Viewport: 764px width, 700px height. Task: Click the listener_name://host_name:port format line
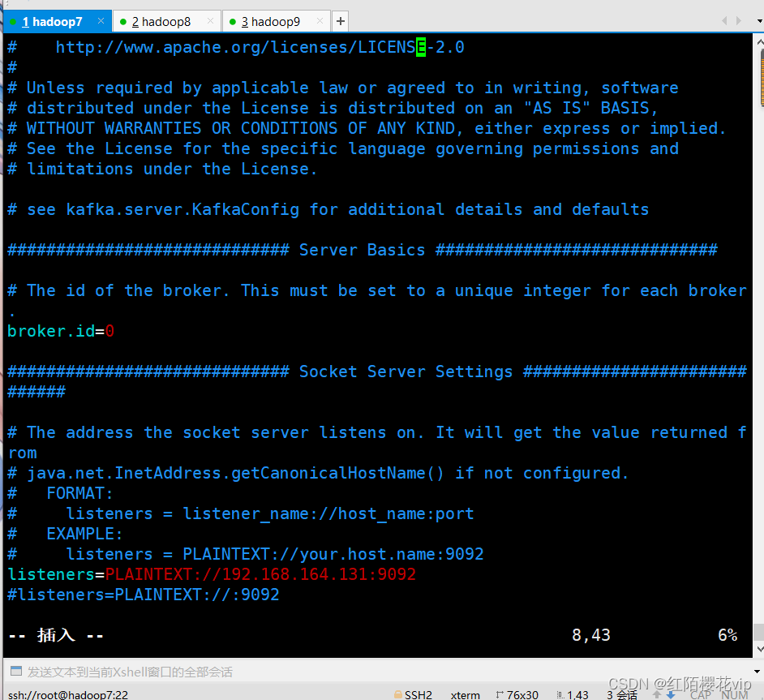241,514
